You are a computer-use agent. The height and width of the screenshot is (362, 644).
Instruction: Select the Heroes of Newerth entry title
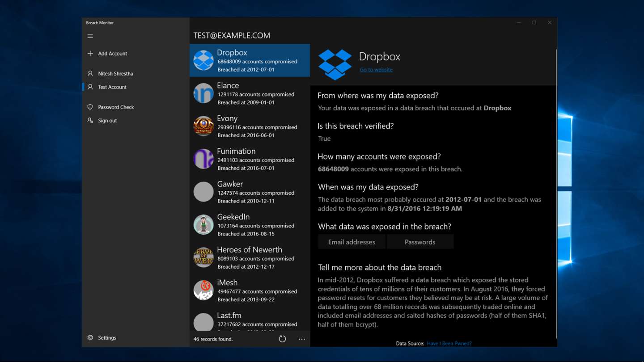pyautogui.click(x=250, y=249)
